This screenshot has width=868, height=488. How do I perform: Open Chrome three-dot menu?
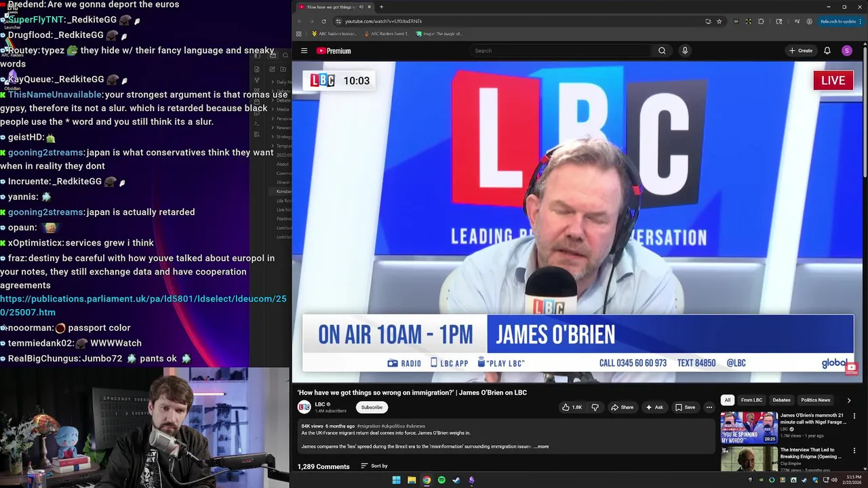[862, 21]
